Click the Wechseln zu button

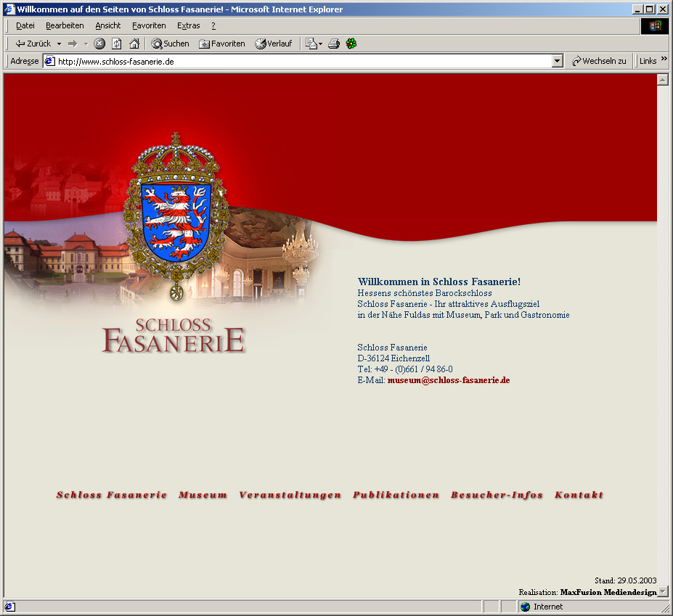click(599, 61)
